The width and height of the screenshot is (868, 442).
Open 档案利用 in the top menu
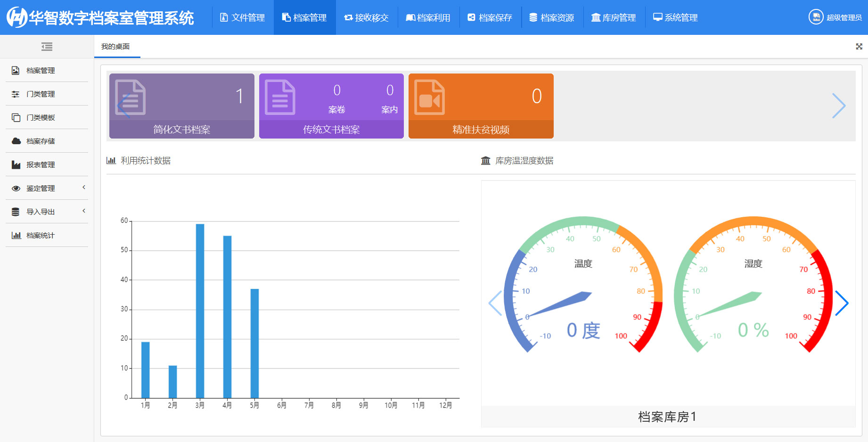point(428,17)
